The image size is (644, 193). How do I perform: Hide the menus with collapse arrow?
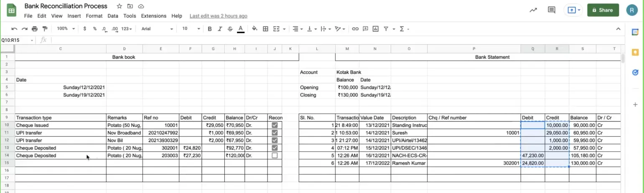coord(619,29)
